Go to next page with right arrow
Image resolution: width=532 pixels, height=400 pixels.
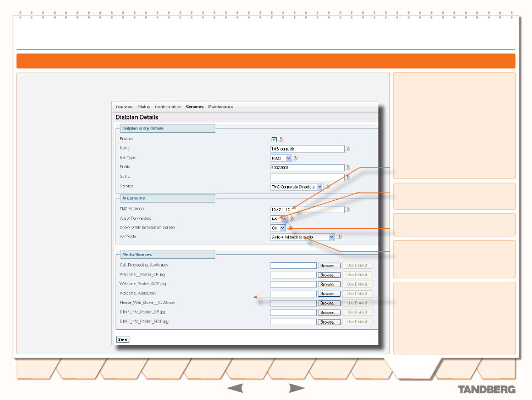297,388
